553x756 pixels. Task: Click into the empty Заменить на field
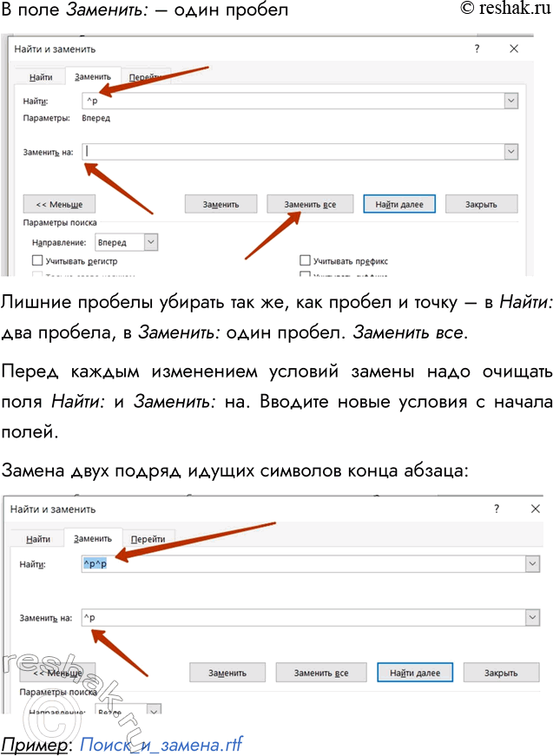point(291,151)
